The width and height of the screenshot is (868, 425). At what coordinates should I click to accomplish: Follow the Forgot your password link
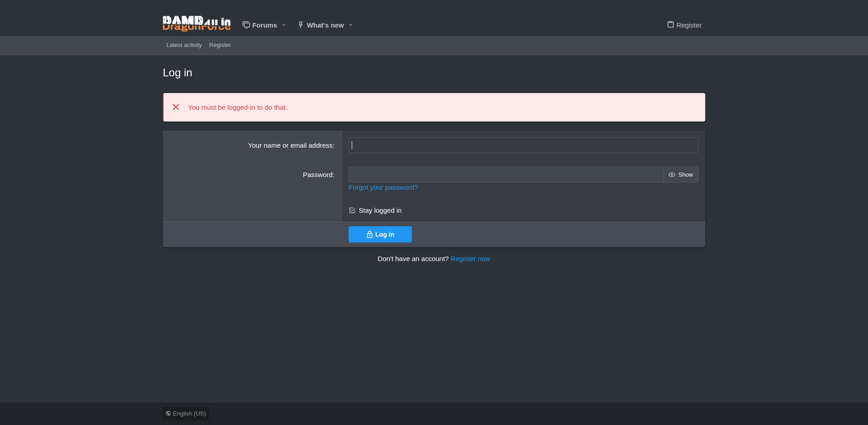click(x=383, y=187)
